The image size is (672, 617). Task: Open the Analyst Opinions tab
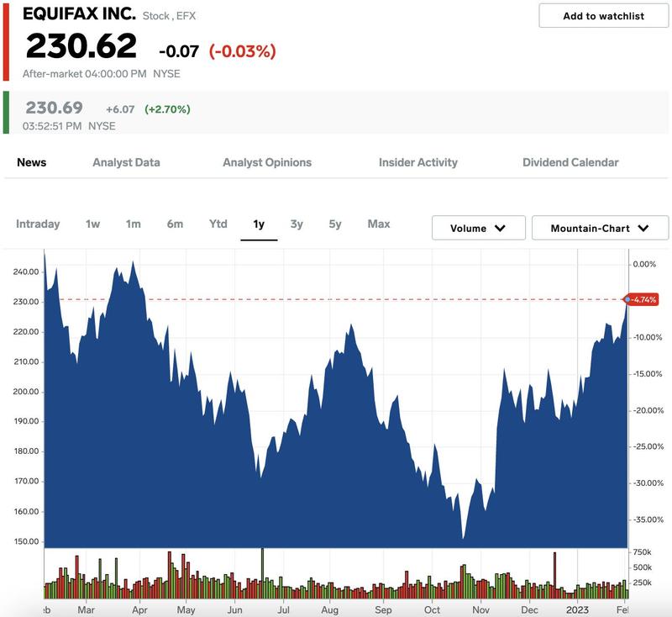coord(267,162)
